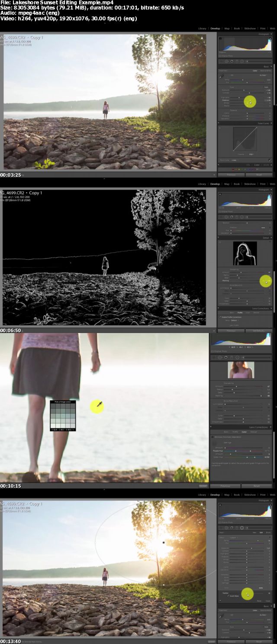Toggle shadow clipping triangle in the 00:03:25 histogram
The width and height of the screenshot is (277, 644).
point(220,39)
